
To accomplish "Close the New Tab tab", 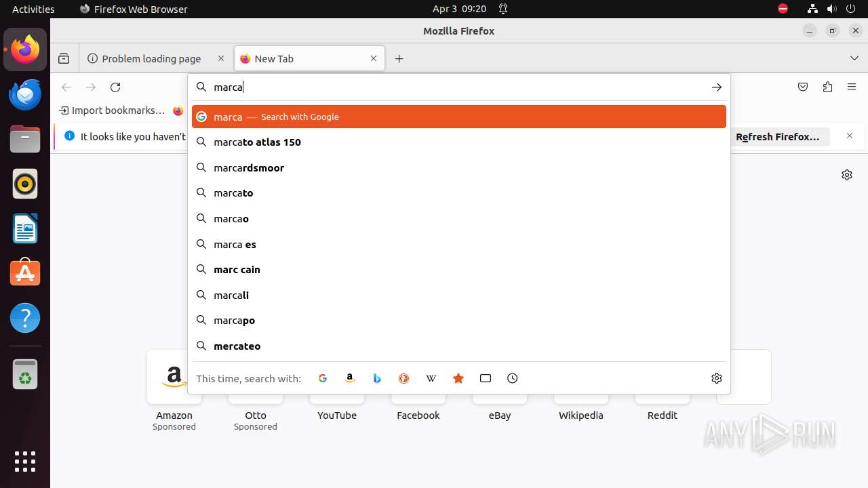I will pyautogui.click(x=374, y=59).
